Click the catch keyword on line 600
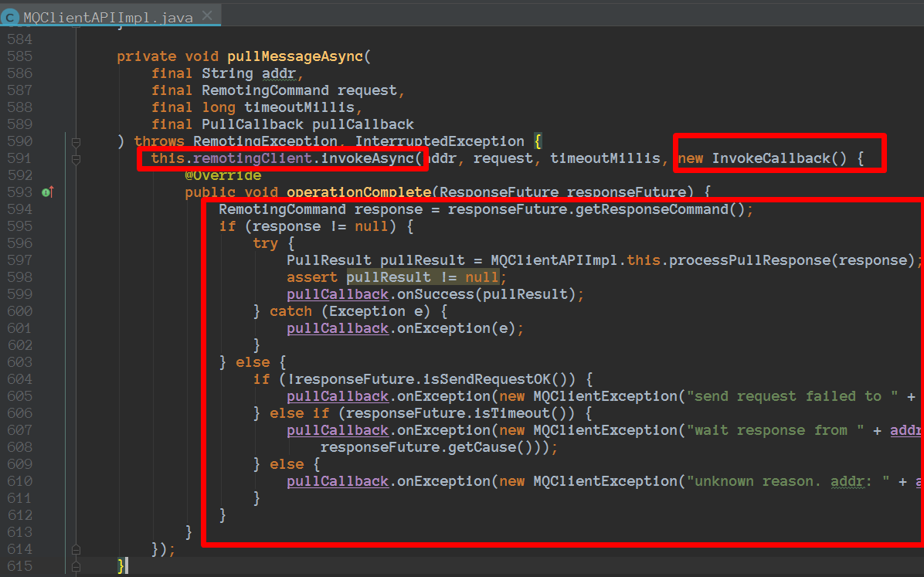This screenshot has width=924, height=577. [x=291, y=312]
